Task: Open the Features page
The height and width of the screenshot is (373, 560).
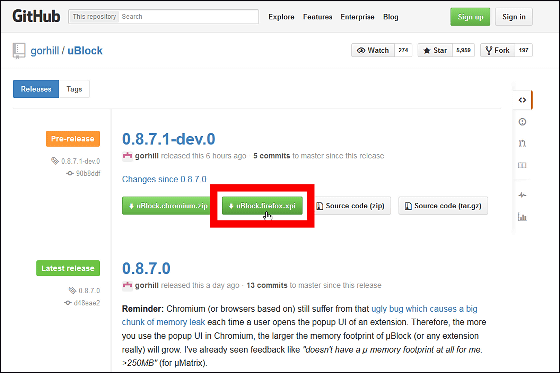Action: point(318,17)
